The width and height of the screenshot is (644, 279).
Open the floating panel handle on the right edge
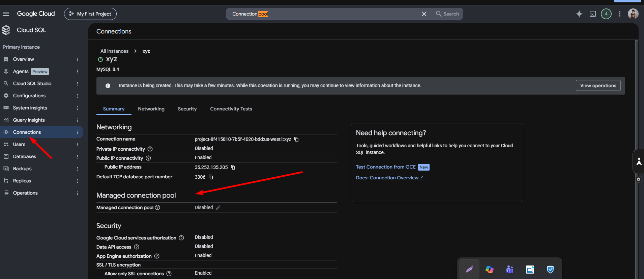point(639,161)
